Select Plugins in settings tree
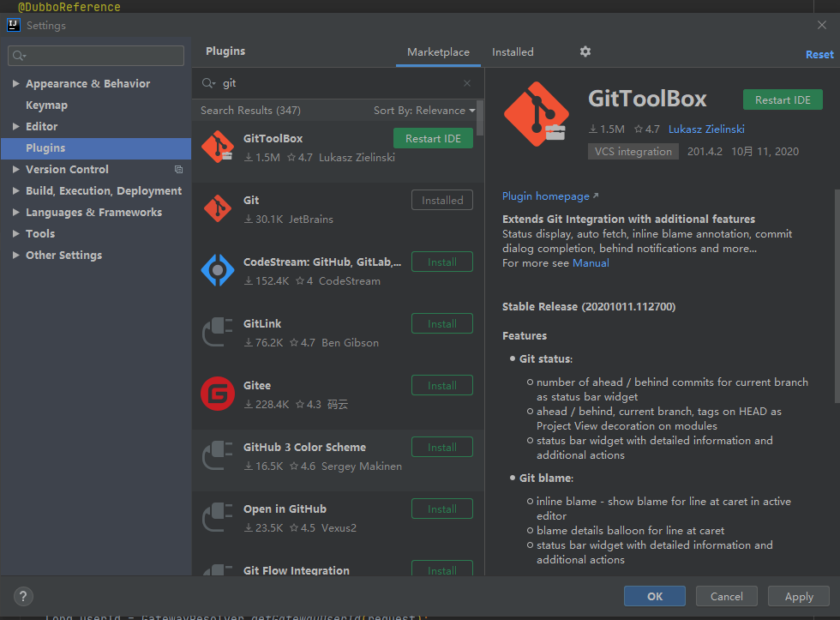Image resolution: width=840 pixels, height=620 pixels. (x=96, y=147)
